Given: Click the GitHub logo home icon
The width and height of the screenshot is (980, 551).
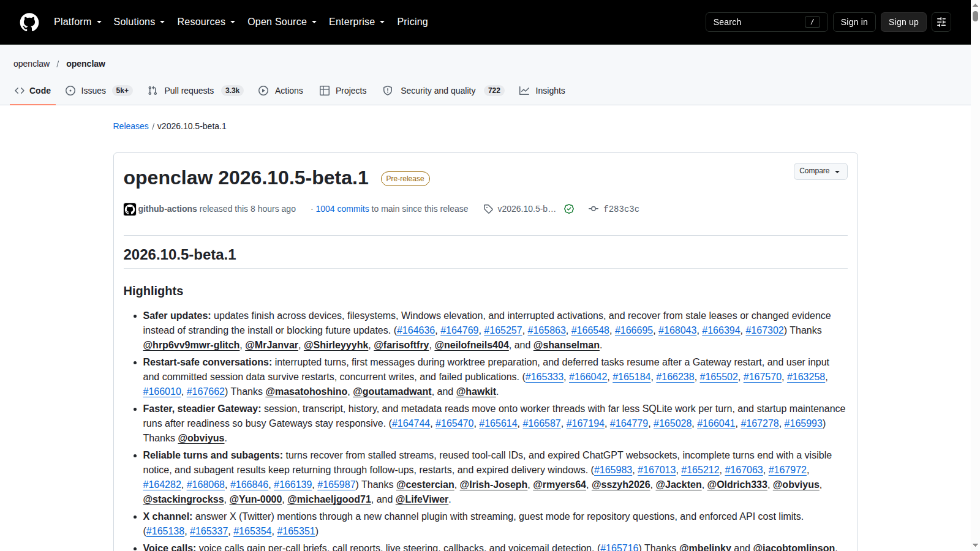Looking at the screenshot, I should (x=29, y=22).
